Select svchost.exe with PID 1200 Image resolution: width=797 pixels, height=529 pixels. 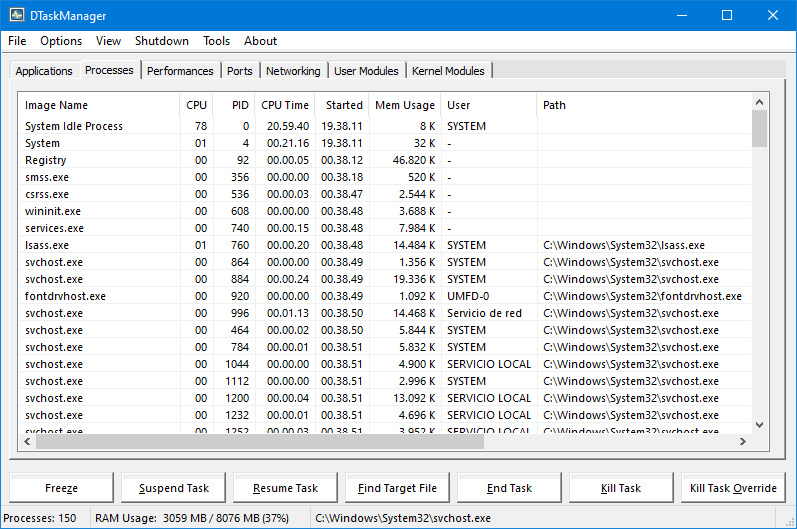coord(385,398)
